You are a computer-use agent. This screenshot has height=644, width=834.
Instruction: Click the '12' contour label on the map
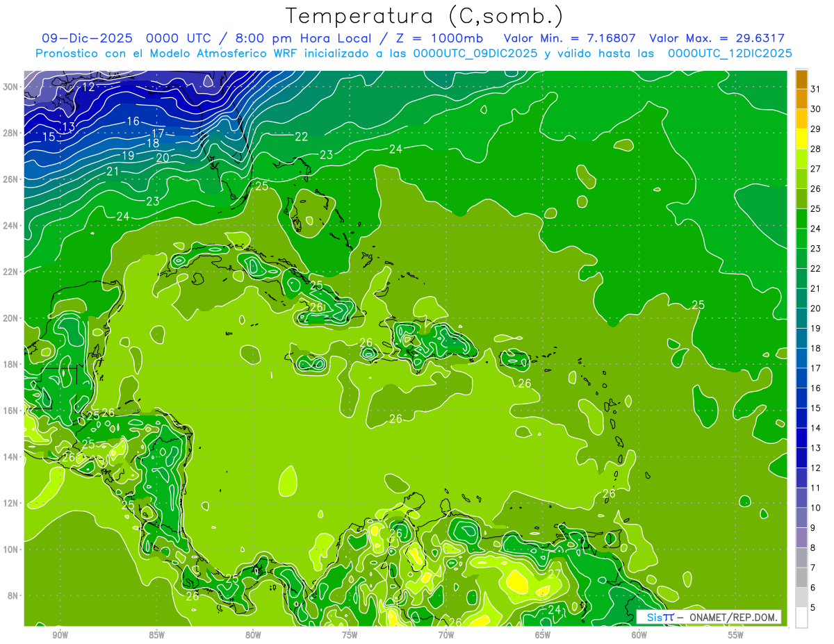[x=88, y=87]
